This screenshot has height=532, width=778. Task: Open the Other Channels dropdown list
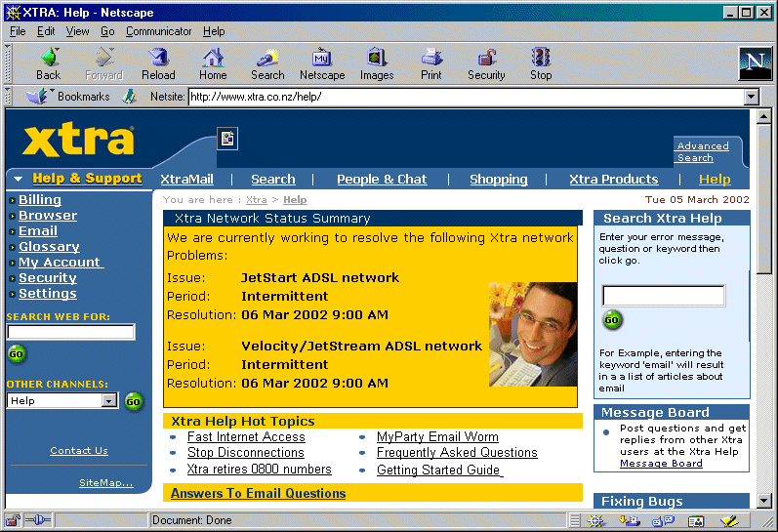coord(108,401)
